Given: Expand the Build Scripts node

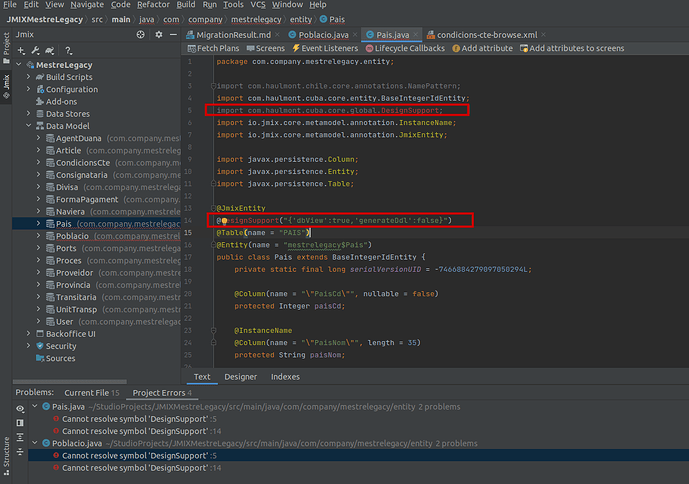Looking at the screenshot, I should click(x=29, y=77).
